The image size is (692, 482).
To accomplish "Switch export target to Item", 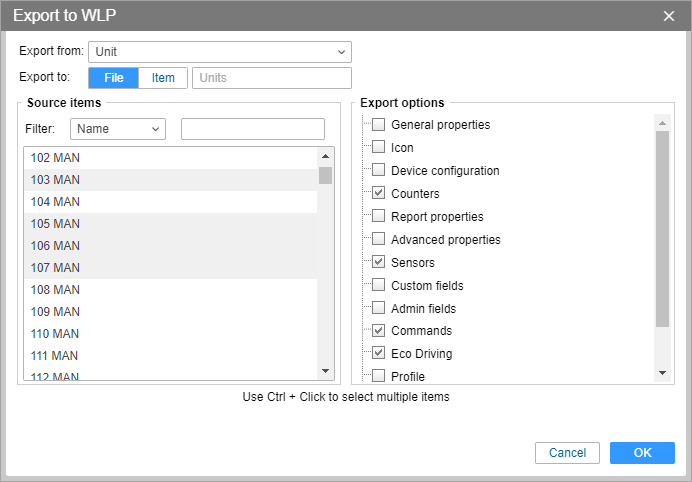I will [163, 78].
